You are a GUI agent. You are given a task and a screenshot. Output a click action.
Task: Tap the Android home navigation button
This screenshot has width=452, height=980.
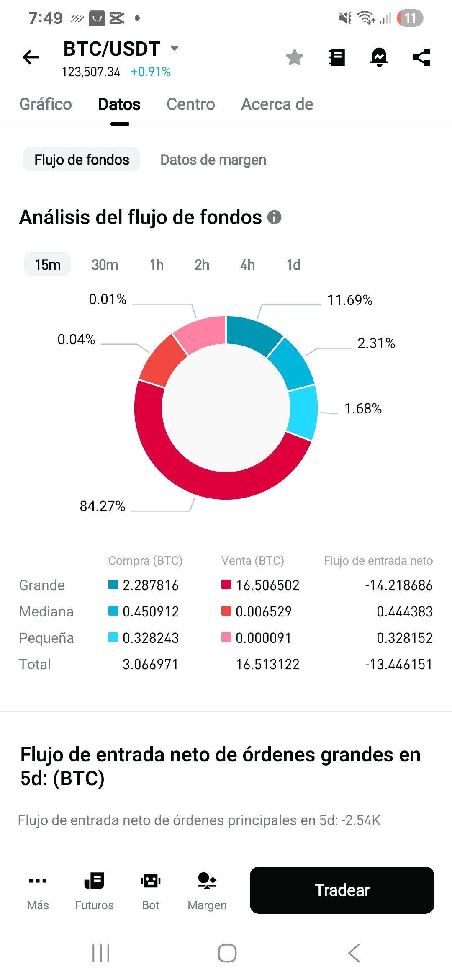(x=227, y=953)
